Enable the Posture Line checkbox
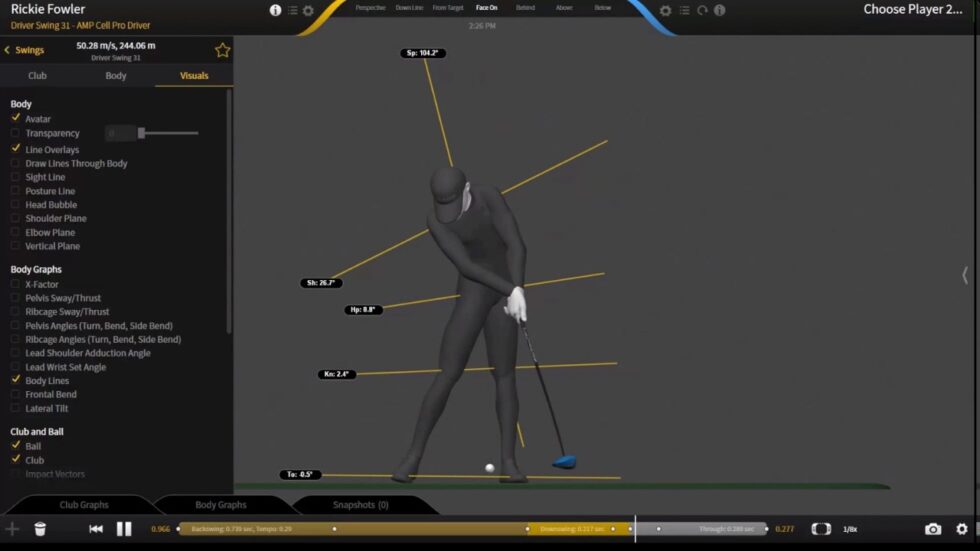The image size is (980, 551). click(x=16, y=191)
